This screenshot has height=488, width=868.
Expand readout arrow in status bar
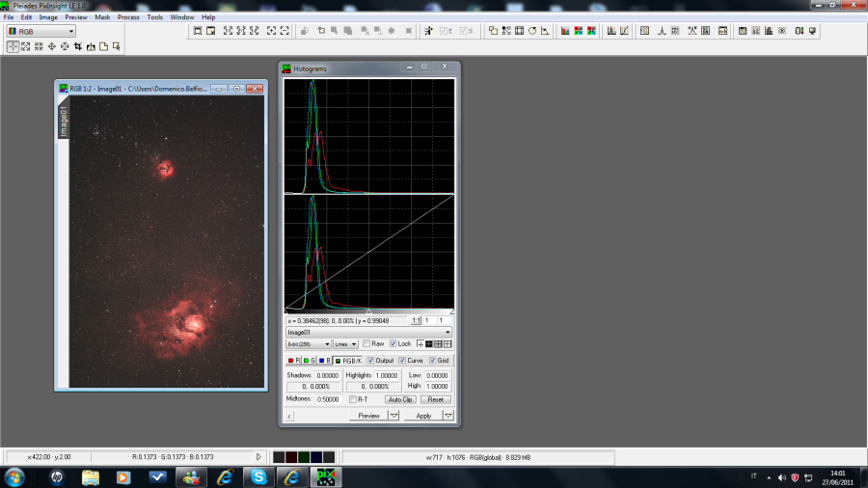point(258,457)
